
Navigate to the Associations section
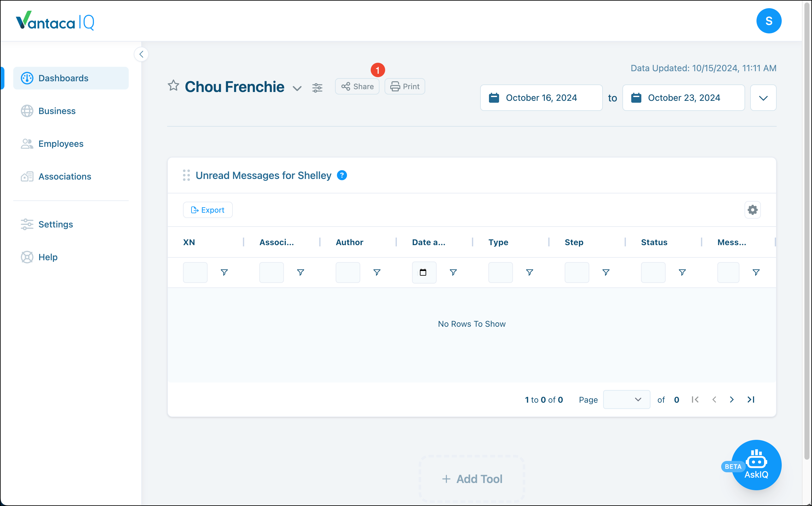[64, 176]
